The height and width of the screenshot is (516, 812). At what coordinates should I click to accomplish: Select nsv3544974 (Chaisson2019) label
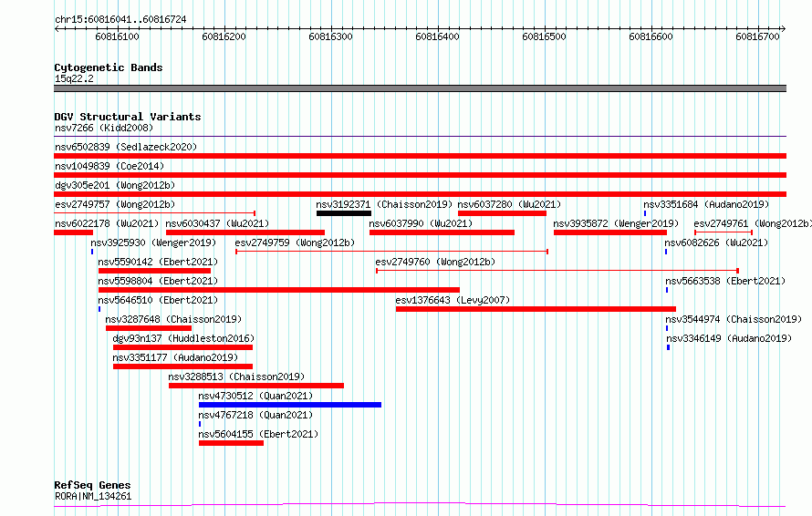(734, 319)
